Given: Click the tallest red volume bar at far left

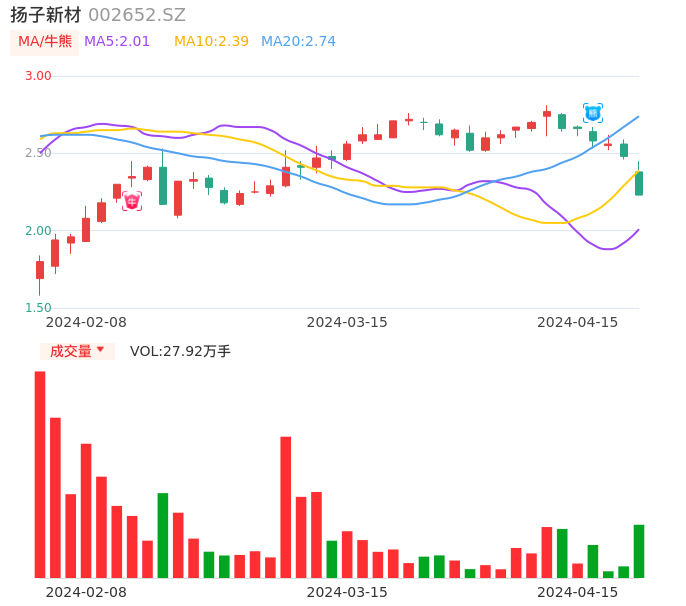Looking at the screenshot, I should coord(40,474).
